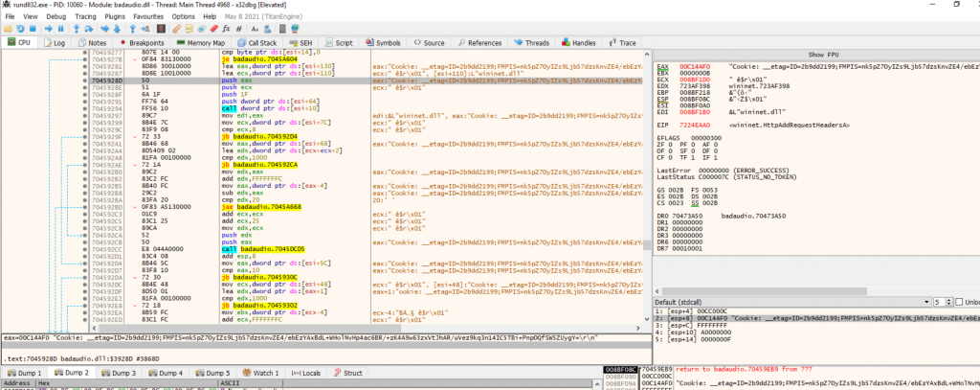Click the Threads tab
Image resolution: width=980 pixels, height=390 pixels.
pos(532,43)
